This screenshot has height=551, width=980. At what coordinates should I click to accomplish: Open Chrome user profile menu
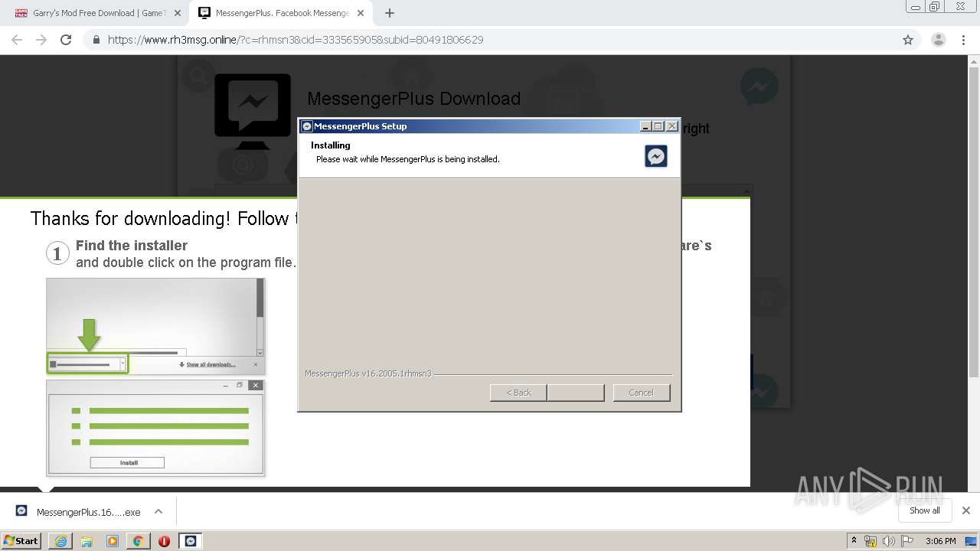tap(938, 40)
